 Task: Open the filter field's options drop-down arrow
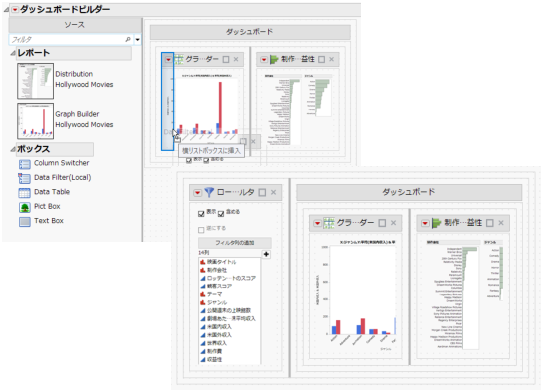(137, 40)
